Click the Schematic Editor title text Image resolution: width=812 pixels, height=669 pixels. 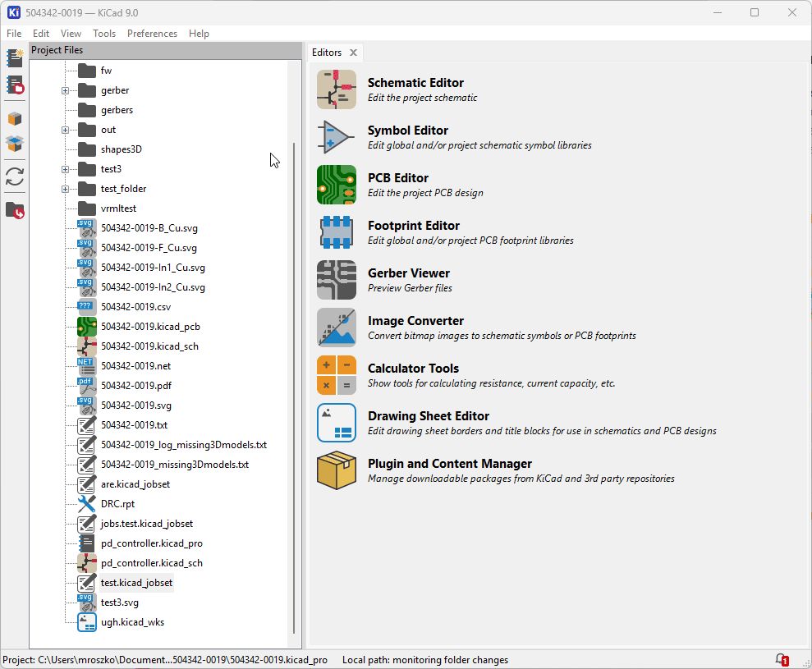415,83
